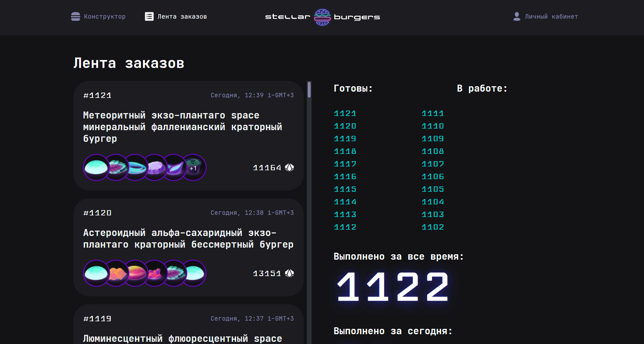Click the Выполнено за все время: label

pyautogui.click(x=399, y=256)
